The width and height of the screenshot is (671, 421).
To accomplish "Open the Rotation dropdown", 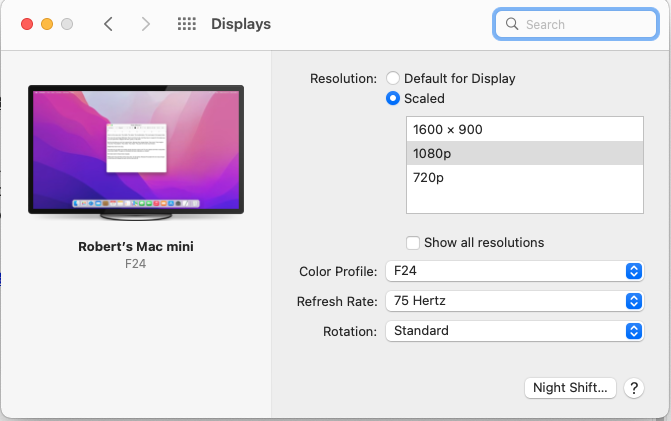I will click(x=513, y=331).
